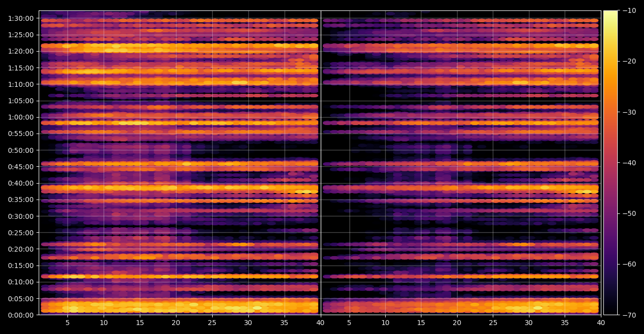Pick the 0:20:00 y-axis tick label
Screen dimensions: 644x334
[x=21, y=249]
